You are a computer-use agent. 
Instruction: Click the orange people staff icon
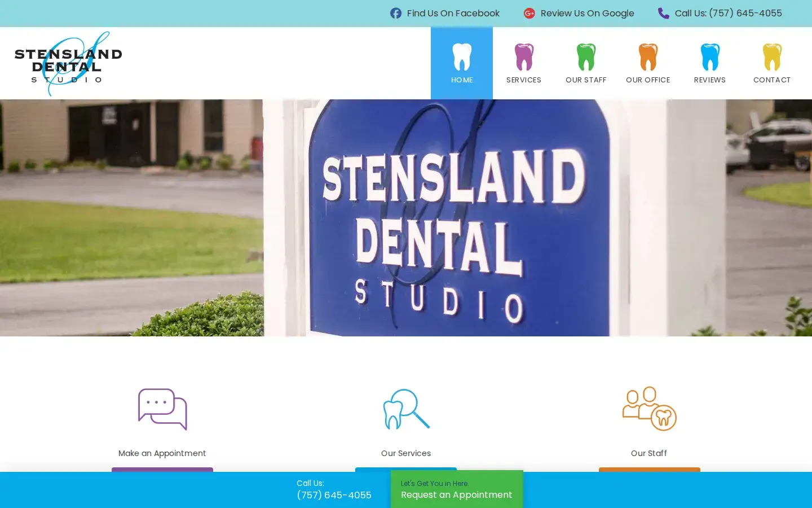point(649,409)
